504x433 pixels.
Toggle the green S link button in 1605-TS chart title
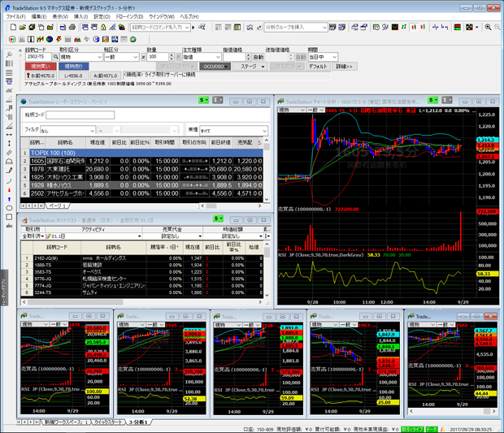coord(433,100)
